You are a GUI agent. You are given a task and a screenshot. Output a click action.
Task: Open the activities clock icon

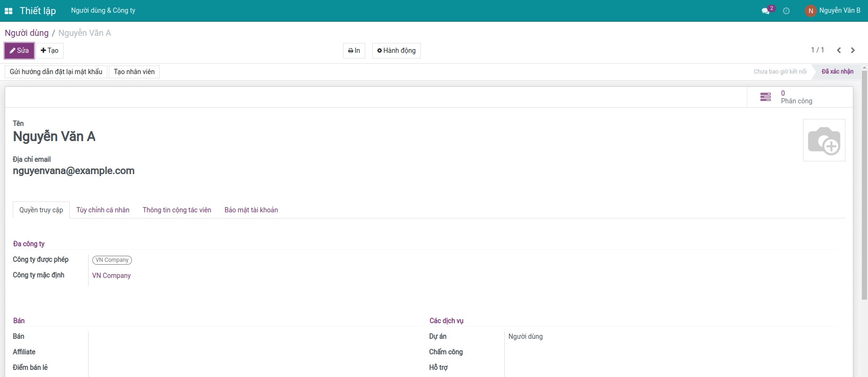[786, 11]
